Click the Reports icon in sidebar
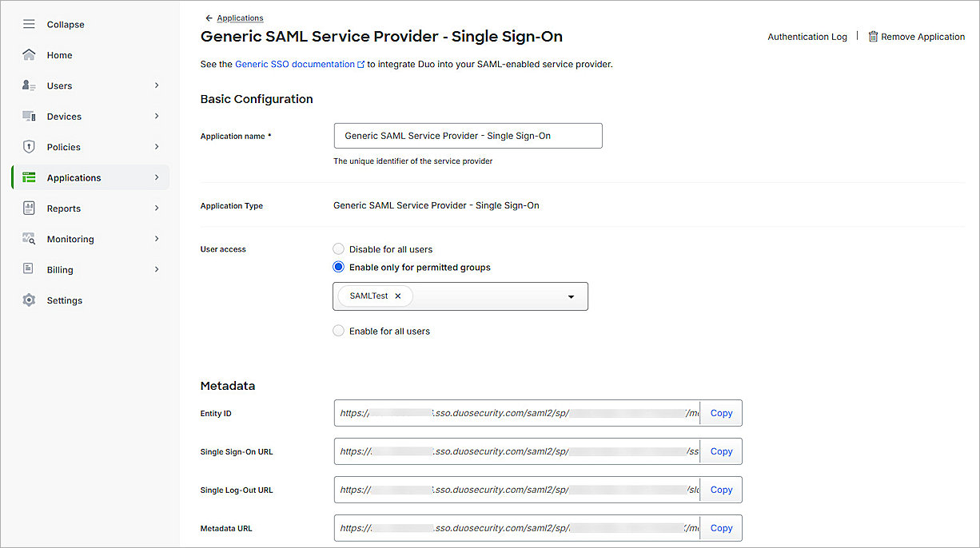Image resolution: width=980 pixels, height=548 pixels. click(x=29, y=208)
